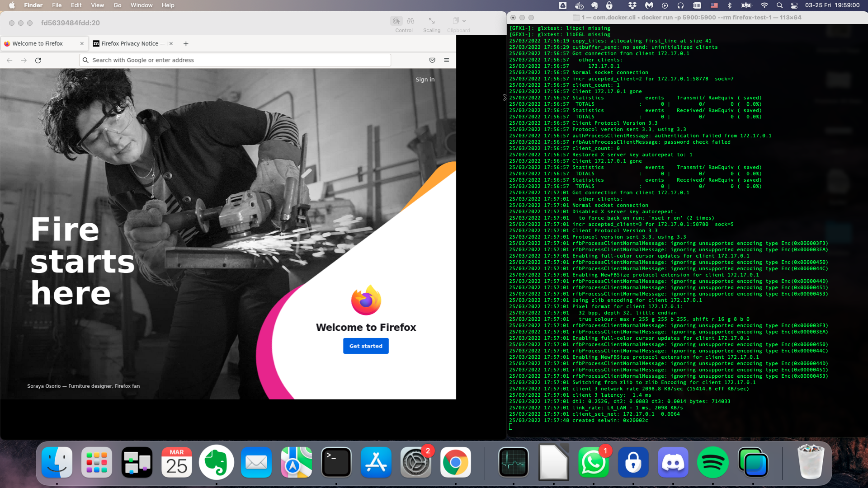Click Evernote menu bar icon
The height and width of the screenshot is (488, 868).
point(594,5)
